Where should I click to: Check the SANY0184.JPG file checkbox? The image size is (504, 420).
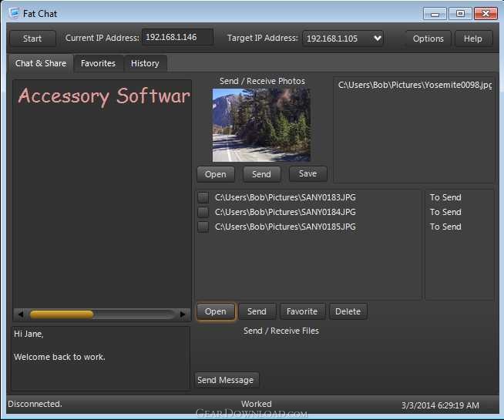point(203,212)
